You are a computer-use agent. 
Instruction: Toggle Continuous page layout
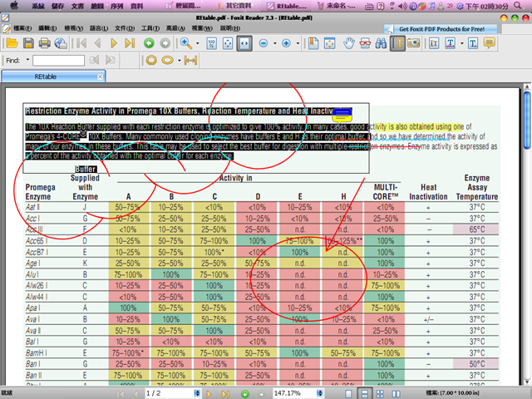coord(365,394)
